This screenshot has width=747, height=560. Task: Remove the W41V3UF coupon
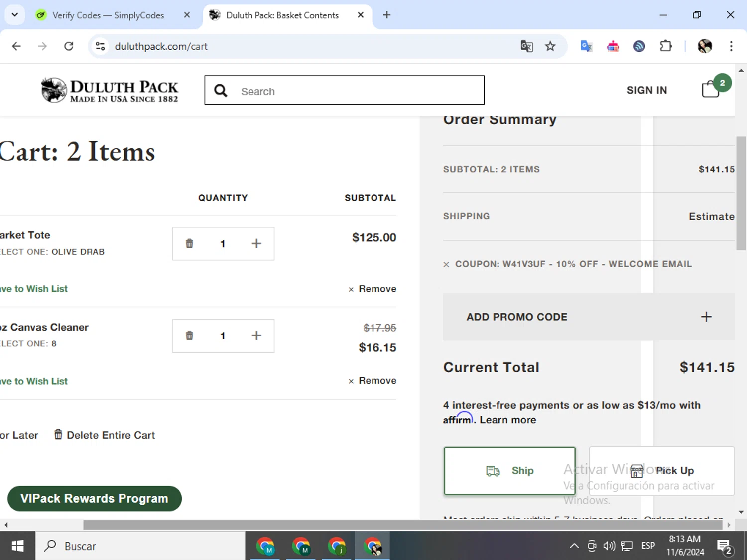click(x=446, y=265)
